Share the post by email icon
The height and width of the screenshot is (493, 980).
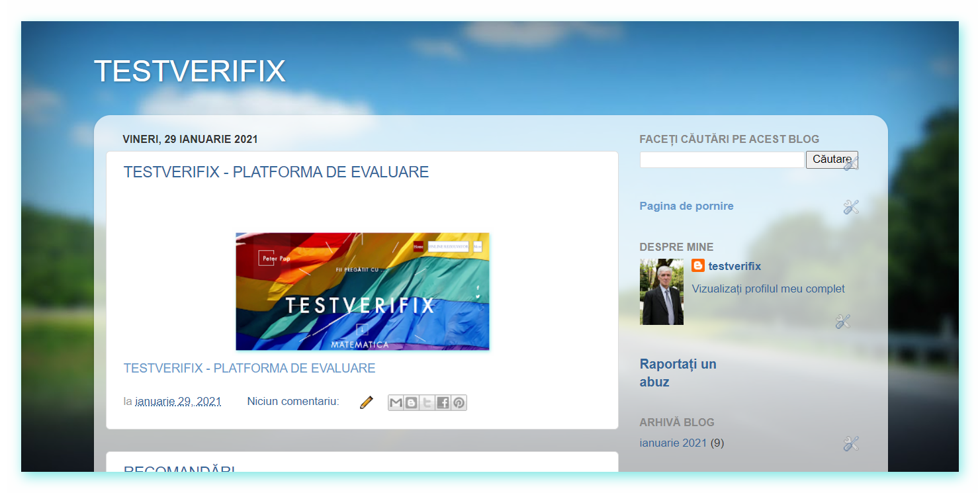(x=396, y=402)
